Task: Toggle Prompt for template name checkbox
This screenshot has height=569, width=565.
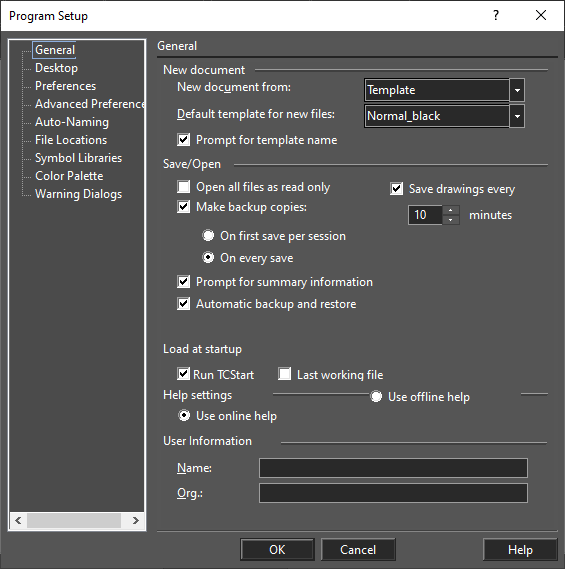Action: 184,140
